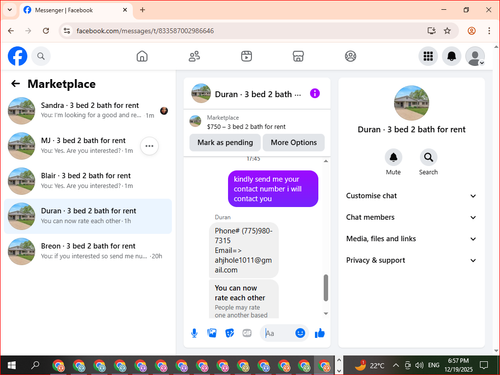Open the $750 3 bed 2 bath listing link
Screen dimensions: 500x375
point(246,127)
